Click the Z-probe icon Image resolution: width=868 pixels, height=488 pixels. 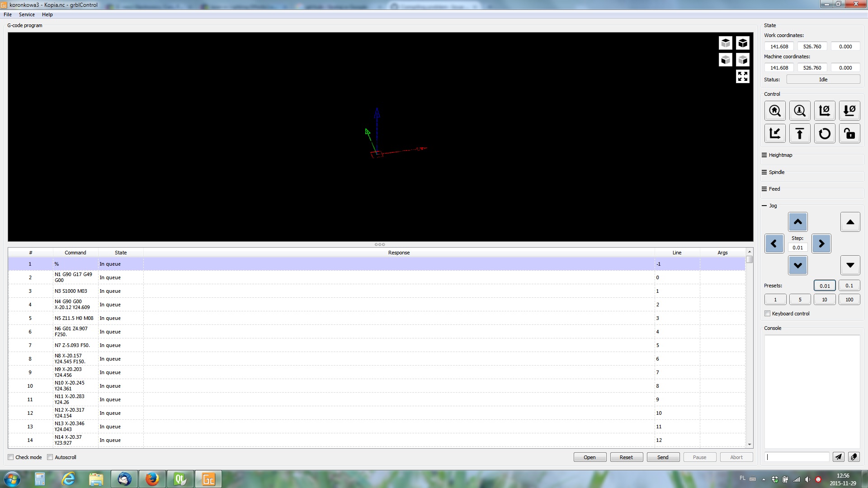(799, 111)
